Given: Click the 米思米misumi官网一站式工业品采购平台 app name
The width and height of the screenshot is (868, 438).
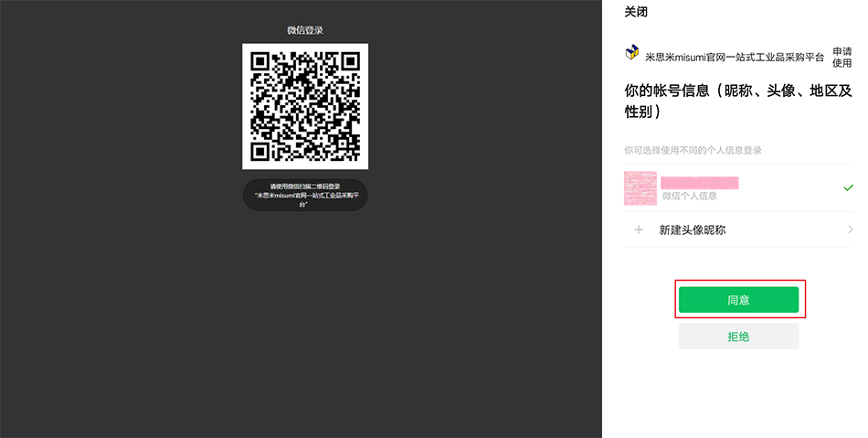Looking at the screenshot, I should click(735, 57).
